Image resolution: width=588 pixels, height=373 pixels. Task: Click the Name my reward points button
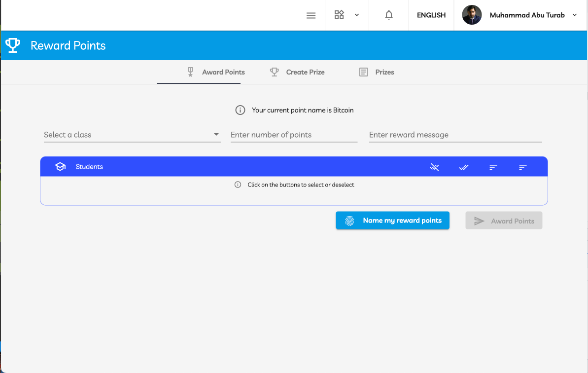pyautogui.click(x=392, y=221)
